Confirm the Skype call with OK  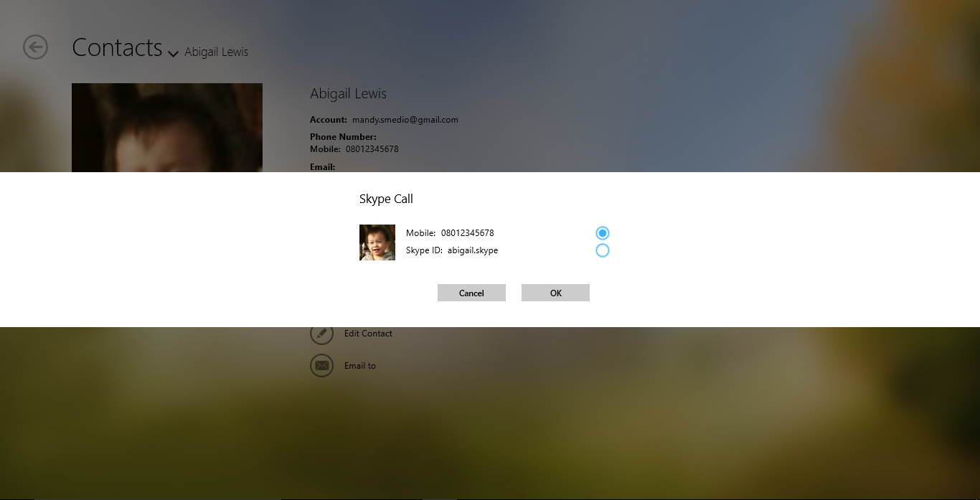pos(555,293)
